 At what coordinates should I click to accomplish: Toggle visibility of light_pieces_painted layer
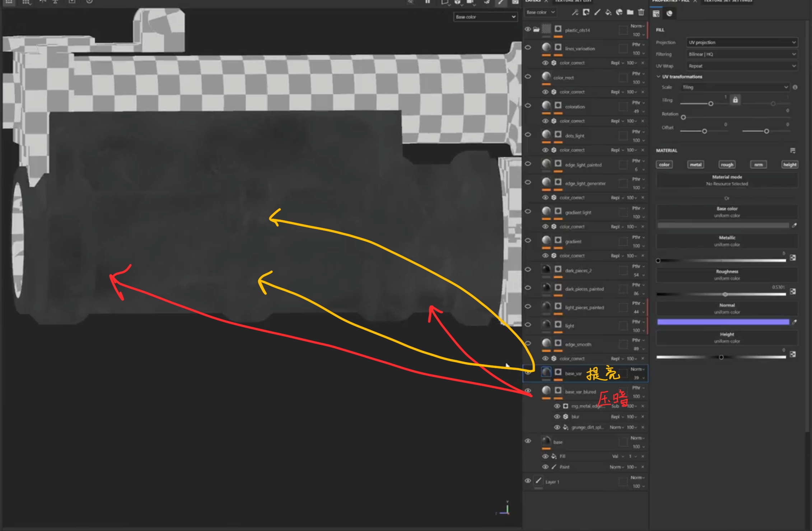click(528, 306)
